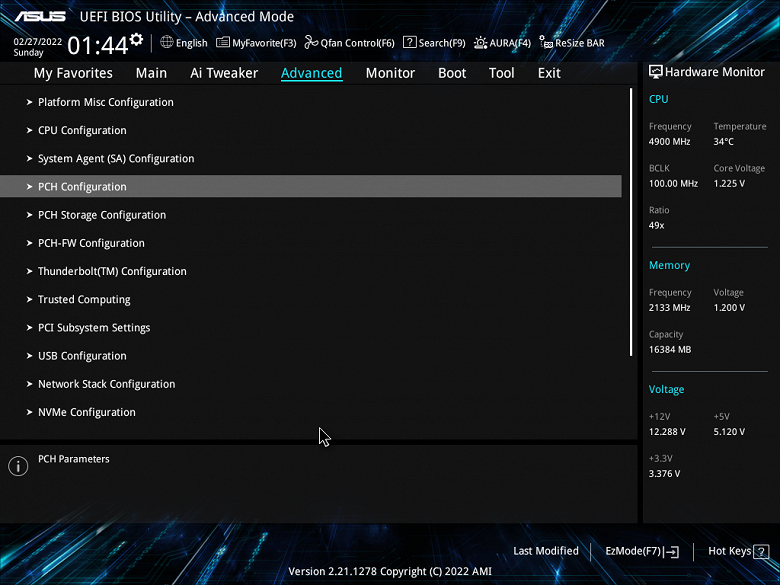Expand arrow for Platform Misc Configuration
The image size is (780, 585).
click(29, 102)
